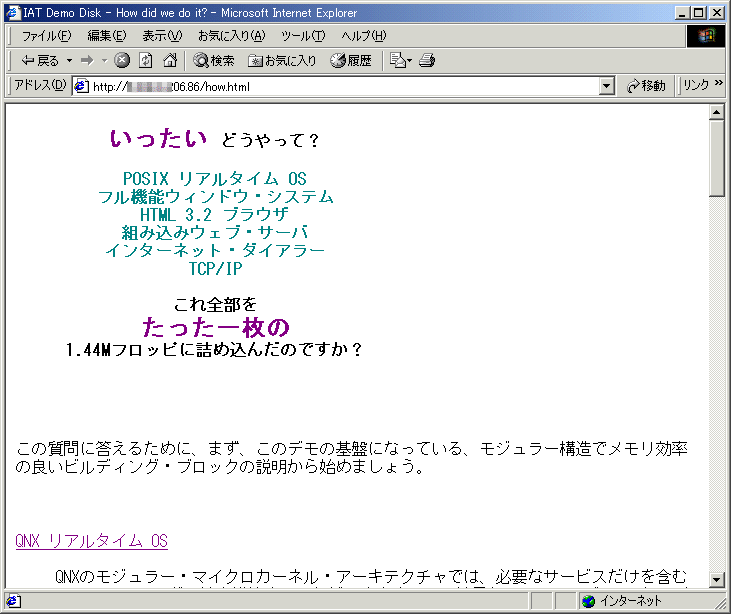Click the text POSIX リアルタイム OS
731x614 pixels.
click(x=214, y=179)
